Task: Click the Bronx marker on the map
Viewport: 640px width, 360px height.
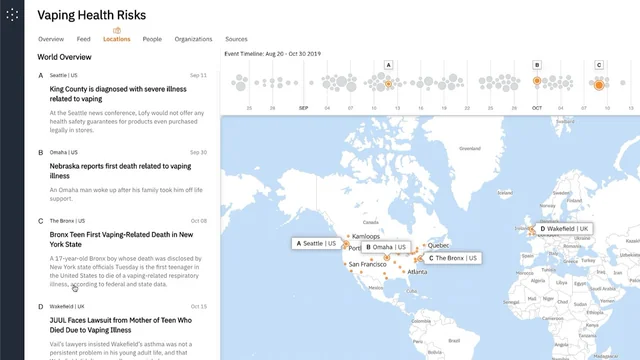Action: tap(420, 258)
